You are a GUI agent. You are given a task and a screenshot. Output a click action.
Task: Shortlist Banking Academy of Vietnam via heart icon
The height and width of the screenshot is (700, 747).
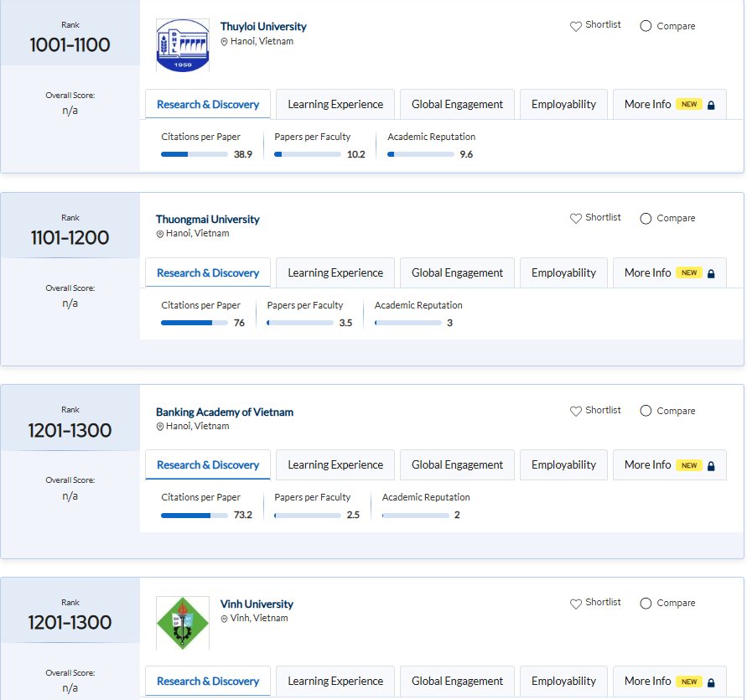coord(575,411)
